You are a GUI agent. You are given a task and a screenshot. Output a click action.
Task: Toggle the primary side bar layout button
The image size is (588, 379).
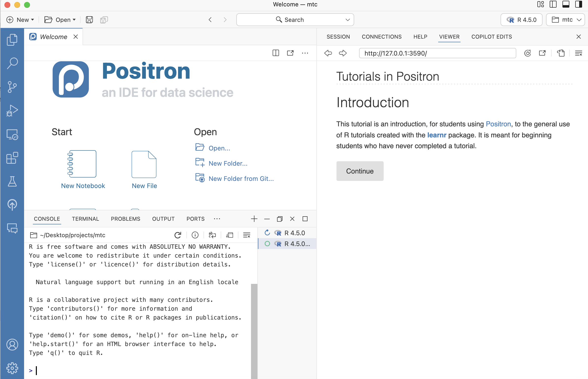coord(553,4)
